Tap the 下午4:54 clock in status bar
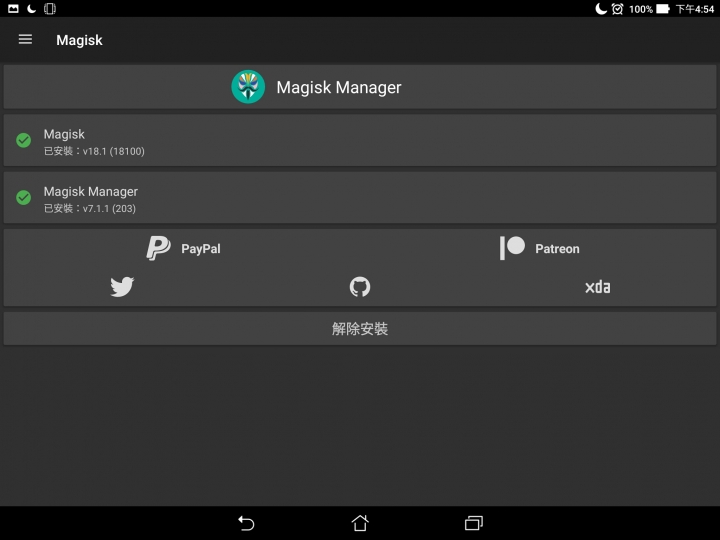The height and width of the screenshot is (540, 720). click(x=695, y=9)
